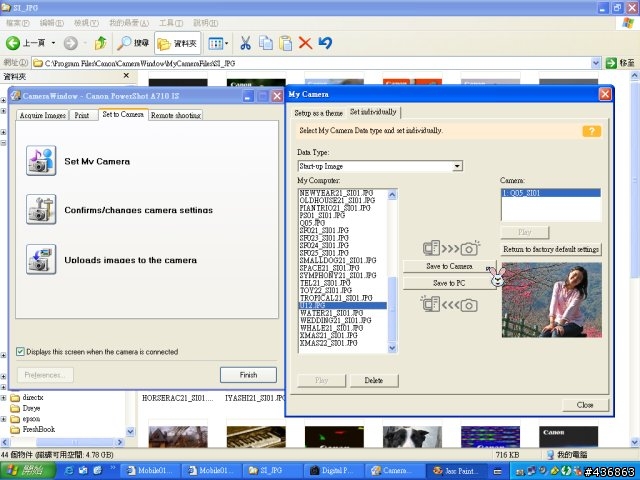This screenshot has height=480, width=640.
Task: Select the FreshBook folder icon
Action: click(x=15, y=429)
